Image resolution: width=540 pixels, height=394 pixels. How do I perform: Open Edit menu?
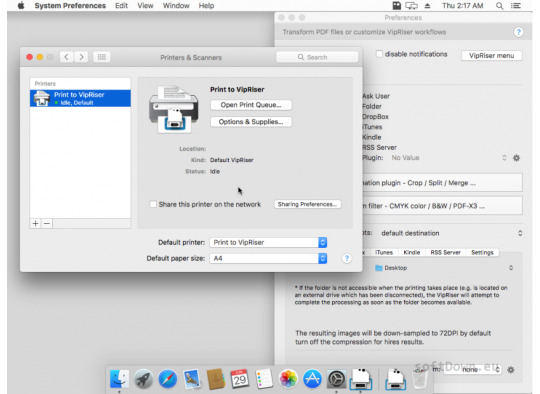click(122, 6)
